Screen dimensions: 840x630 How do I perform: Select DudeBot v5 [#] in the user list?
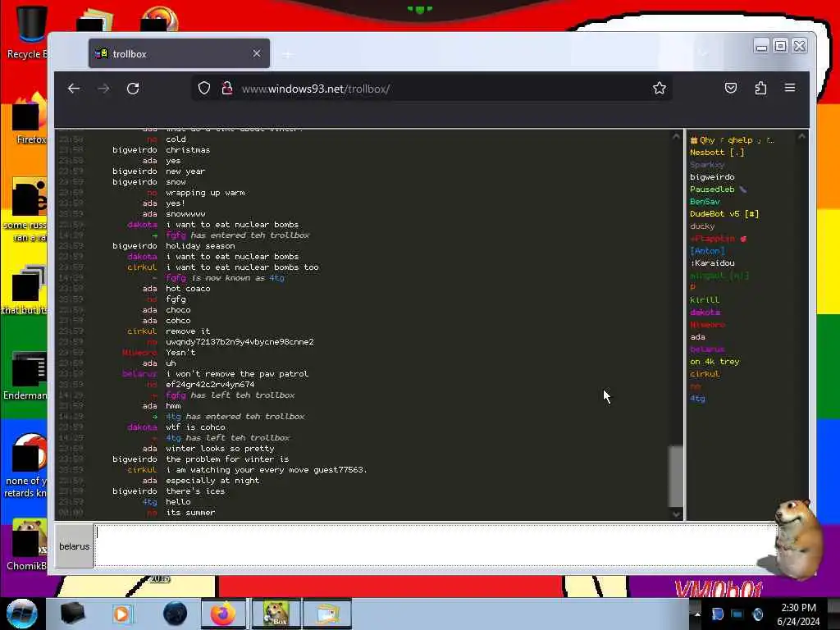tap(724, 214)
